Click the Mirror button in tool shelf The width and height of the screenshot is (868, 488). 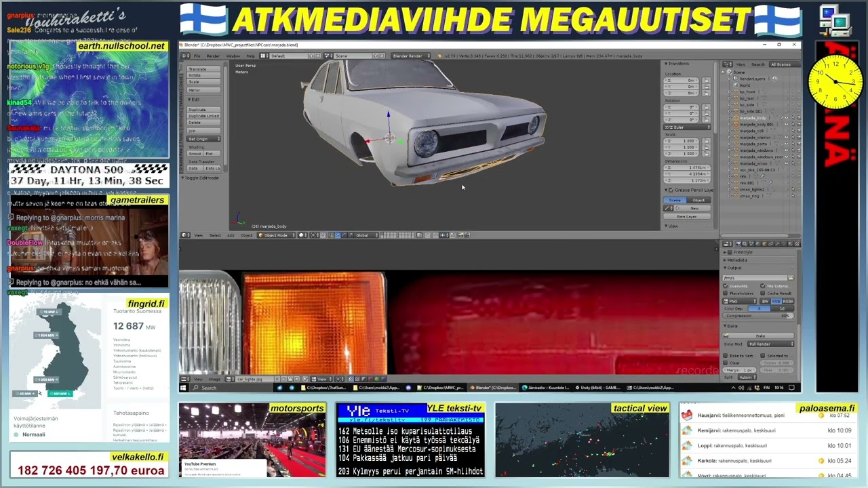[203, 89]
